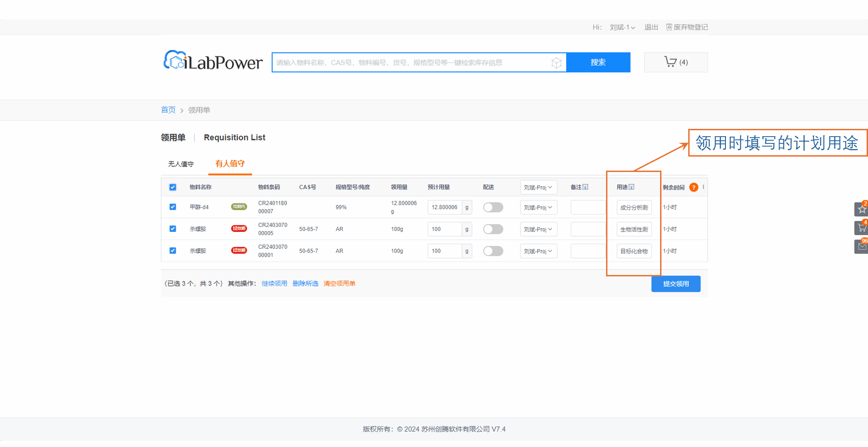
Task: Open the sidebar mail messages icon
Action: click(861, 247)
